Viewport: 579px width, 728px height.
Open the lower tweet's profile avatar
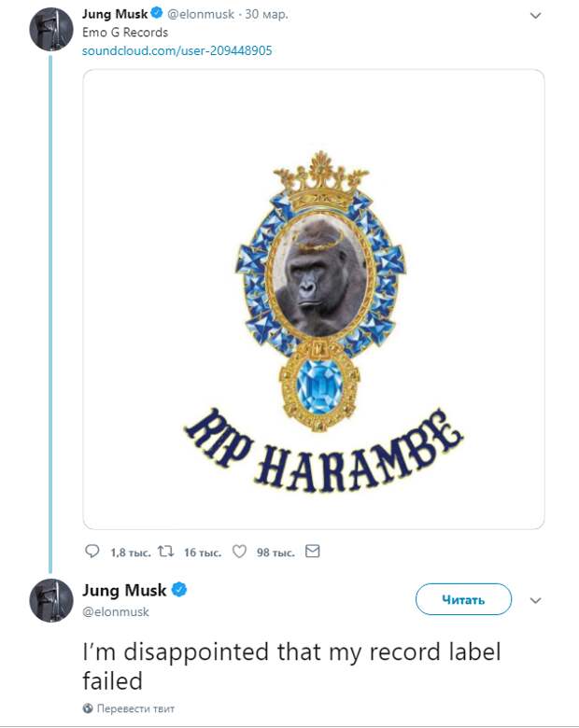pyautogui.click(x=51, y=600)
